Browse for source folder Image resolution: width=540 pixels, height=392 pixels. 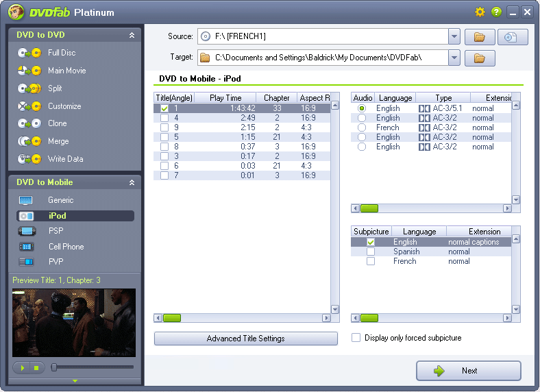[x=480, y=37]
